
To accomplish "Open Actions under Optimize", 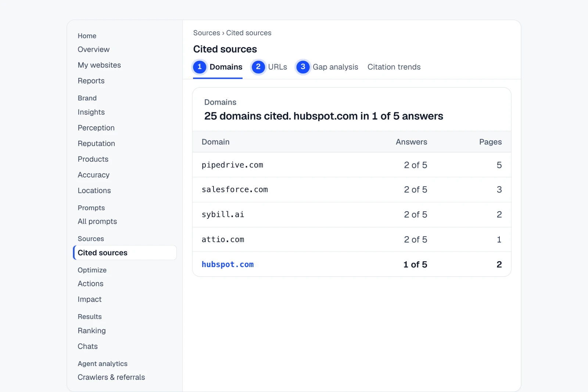I will pyautogui.click(x=90, y=284).
